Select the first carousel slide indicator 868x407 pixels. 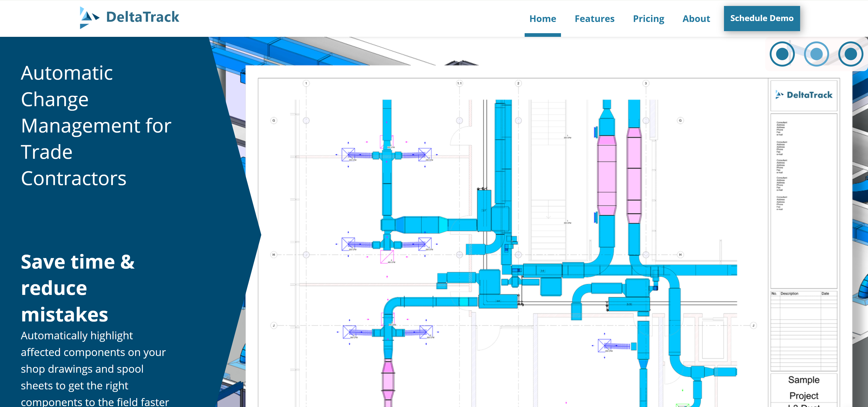782,54
